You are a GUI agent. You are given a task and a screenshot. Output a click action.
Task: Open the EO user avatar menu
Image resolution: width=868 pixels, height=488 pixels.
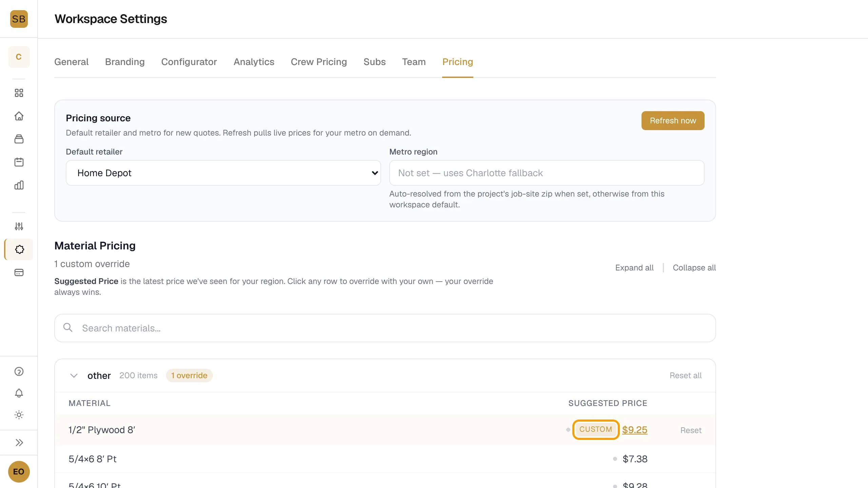coord(19,472)
